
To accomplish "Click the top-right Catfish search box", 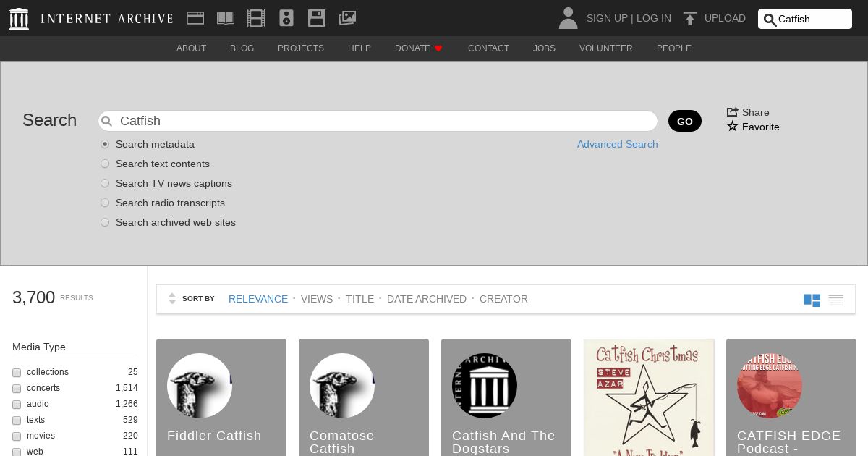I will tap(805, 19).
